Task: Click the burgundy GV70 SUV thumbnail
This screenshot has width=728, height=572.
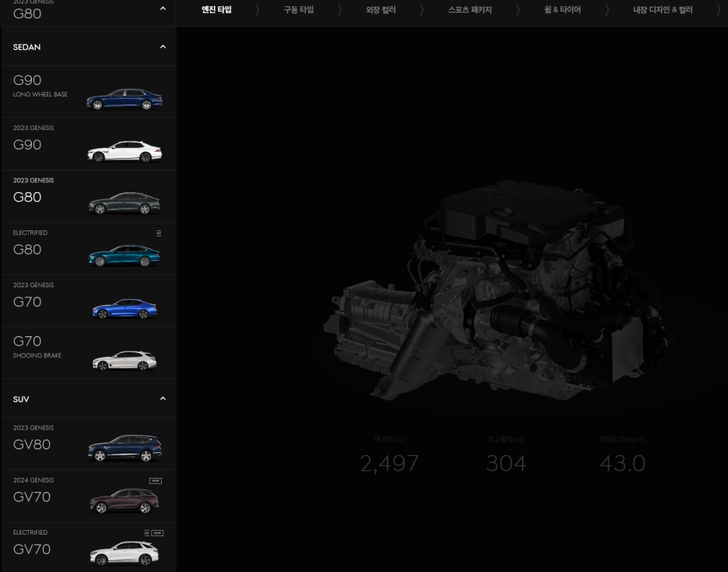Action: pos(124,500)
